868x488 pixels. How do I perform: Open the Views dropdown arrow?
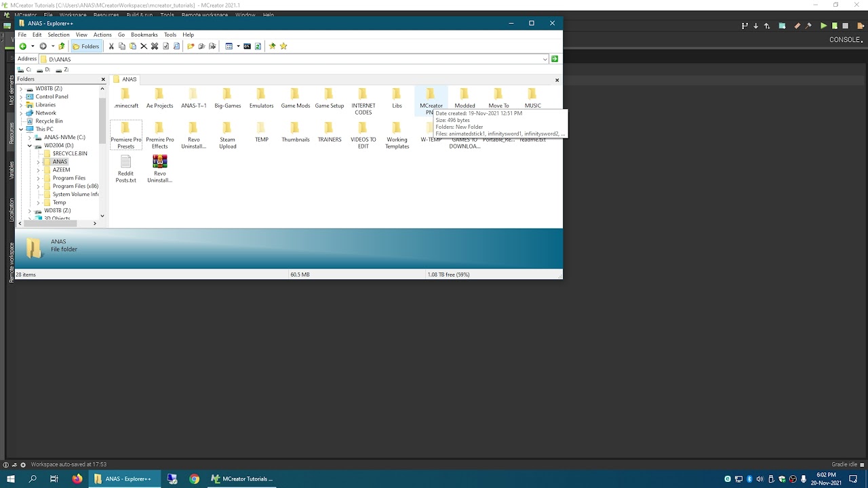pyautogui.click(x=237, y=46)
